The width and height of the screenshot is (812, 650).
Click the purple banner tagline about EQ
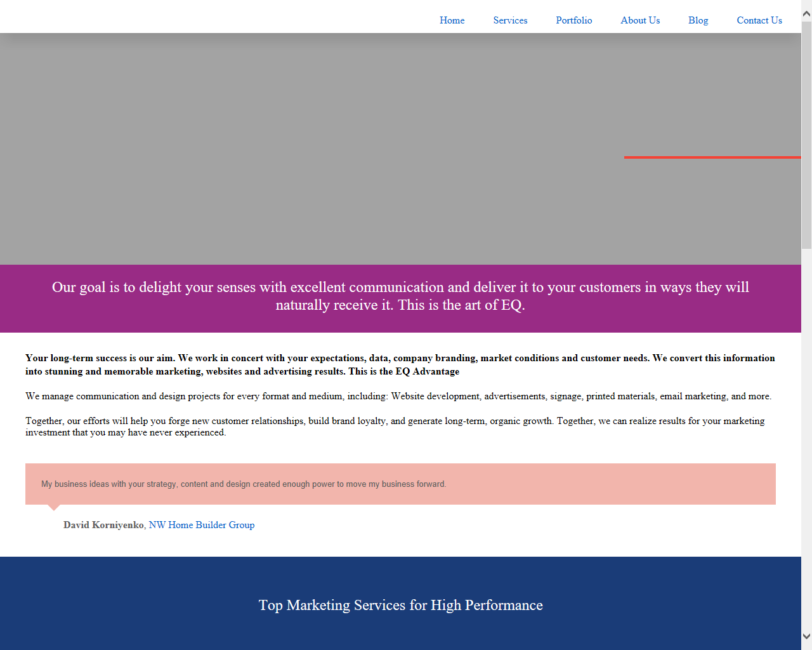[x=400, y=296]
